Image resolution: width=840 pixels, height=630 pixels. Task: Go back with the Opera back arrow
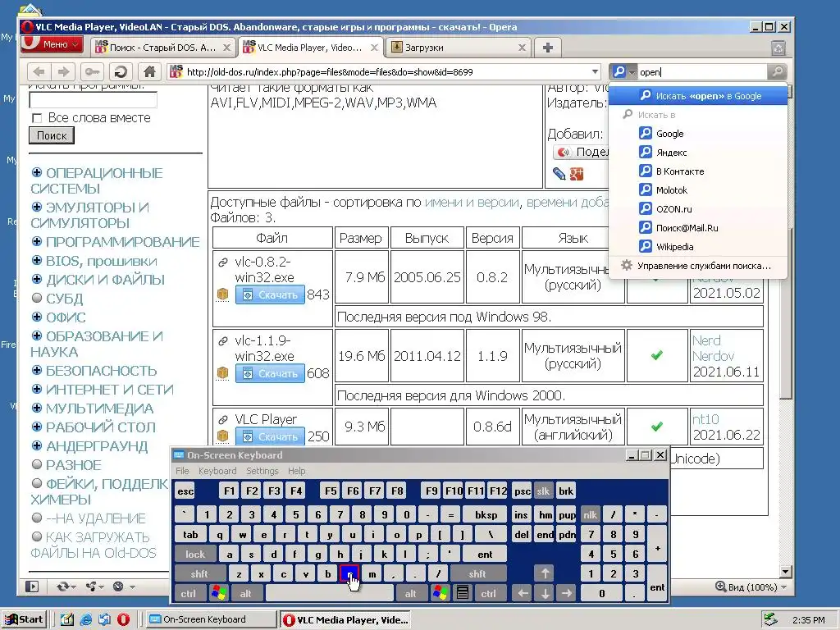[x=39, y=72]
